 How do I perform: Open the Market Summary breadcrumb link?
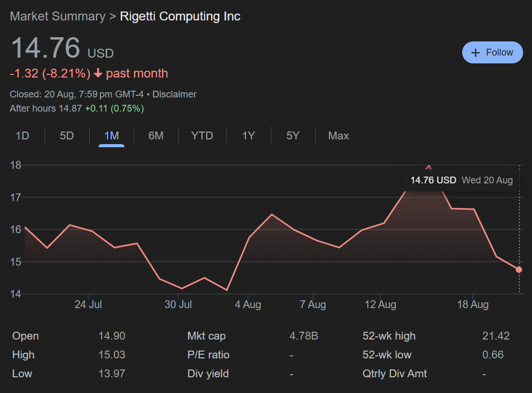[57, 16]
